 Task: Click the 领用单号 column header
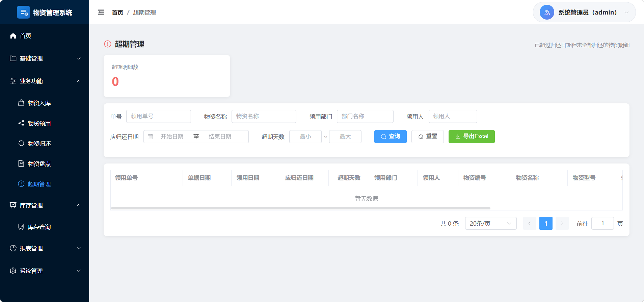coord(146,178)
